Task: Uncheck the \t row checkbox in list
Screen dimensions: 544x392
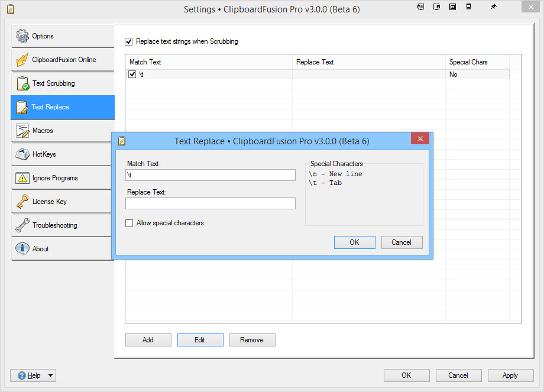Action: [x=132, y=74]
